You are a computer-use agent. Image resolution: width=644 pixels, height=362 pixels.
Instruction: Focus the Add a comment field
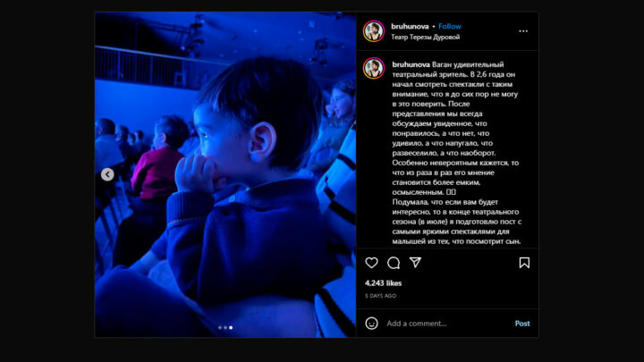[x=448, y=324]
